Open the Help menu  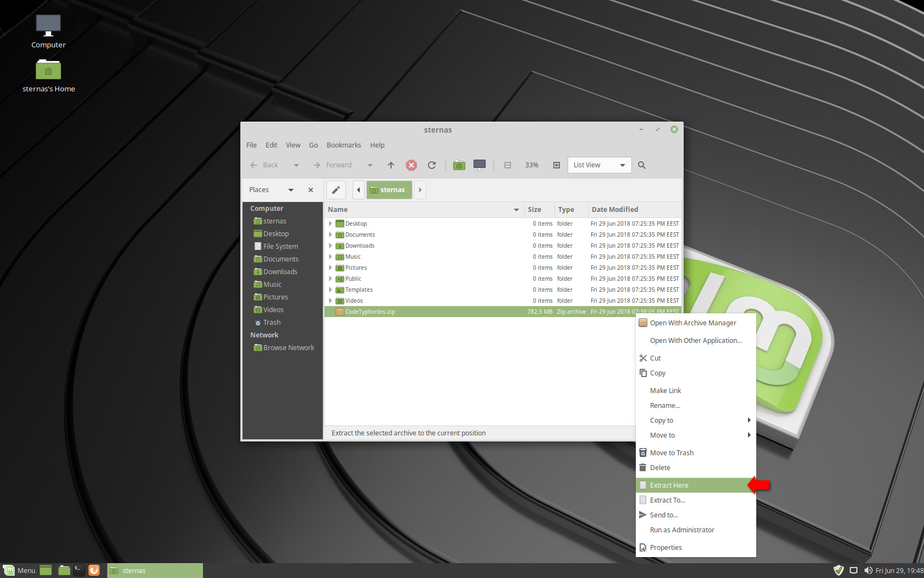point(377,145)
